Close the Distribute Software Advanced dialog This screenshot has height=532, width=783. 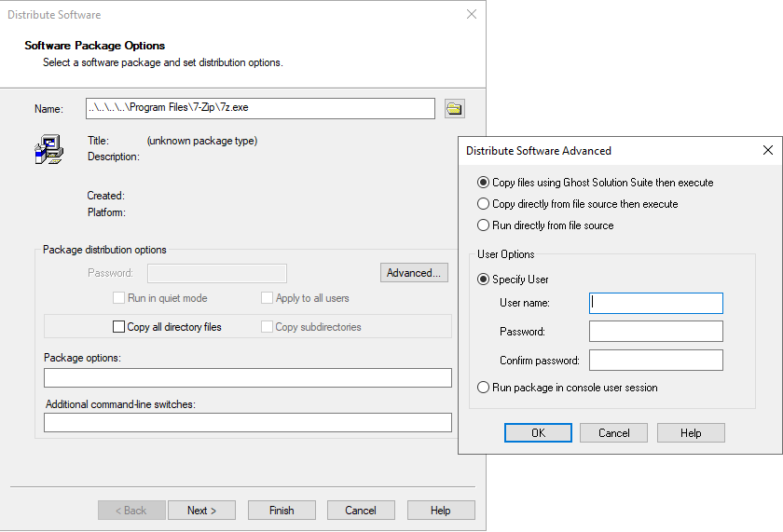click(767, 150)
